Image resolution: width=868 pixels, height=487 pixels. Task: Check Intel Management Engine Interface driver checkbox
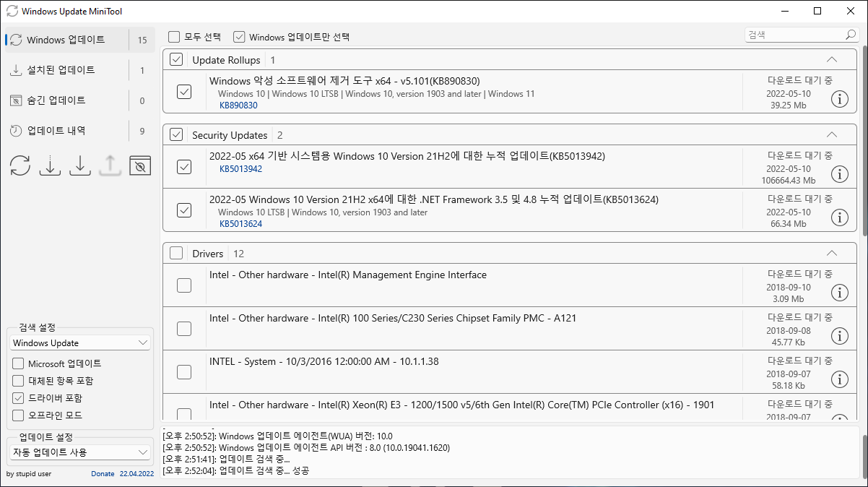[184, 285]
